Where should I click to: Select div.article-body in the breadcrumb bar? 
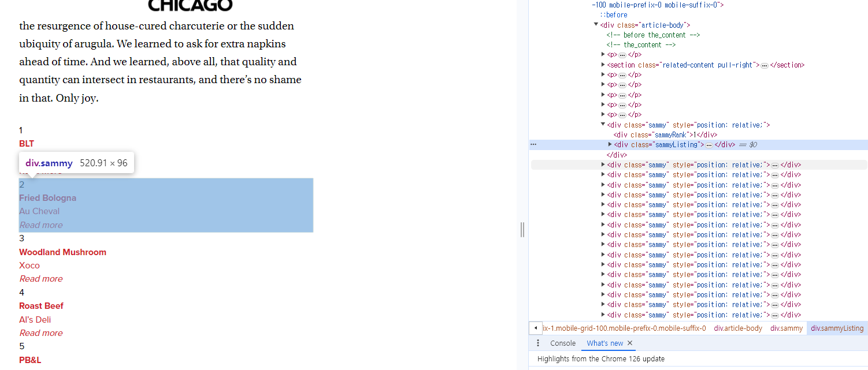tap(738, 328)
